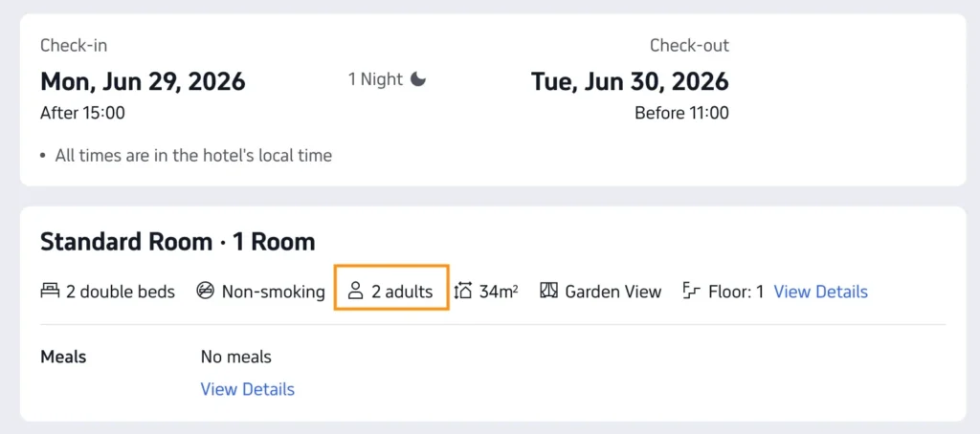Click the 2 double beds text
980x434 pixels.
point(121,292)
